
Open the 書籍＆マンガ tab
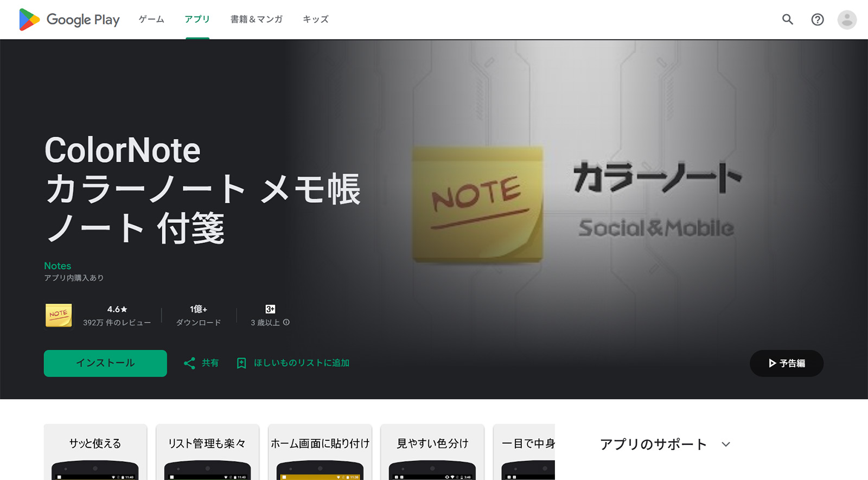tap(257, 19)
